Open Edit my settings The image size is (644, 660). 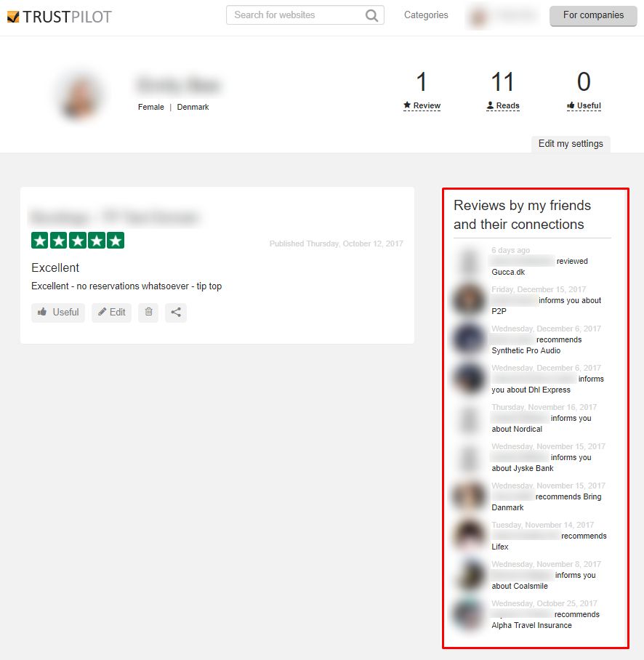pyautogui.click(x=571, y=143)
